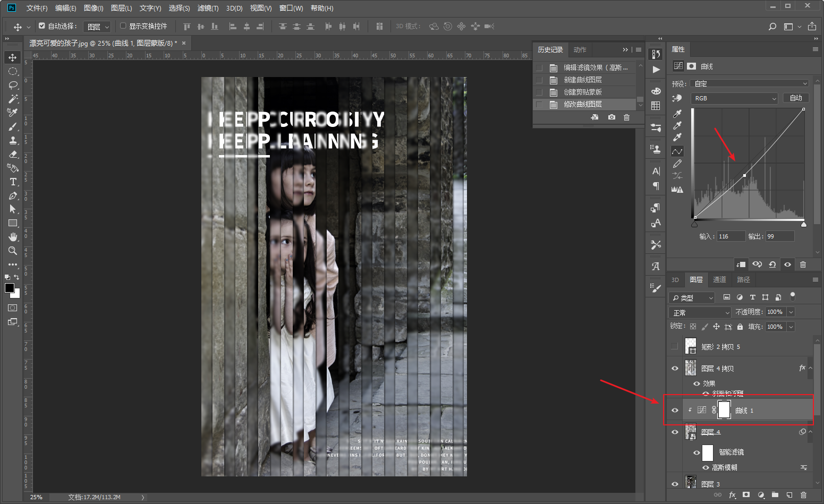Hide the 图层 4 layer
This screenshot has width=824, height=504.
[x=675, y=432]
